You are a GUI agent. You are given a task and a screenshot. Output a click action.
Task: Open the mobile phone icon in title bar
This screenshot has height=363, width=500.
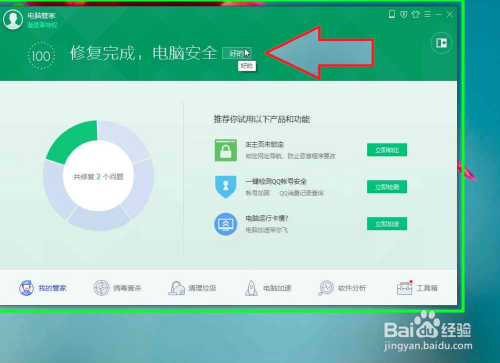[392, 14]
